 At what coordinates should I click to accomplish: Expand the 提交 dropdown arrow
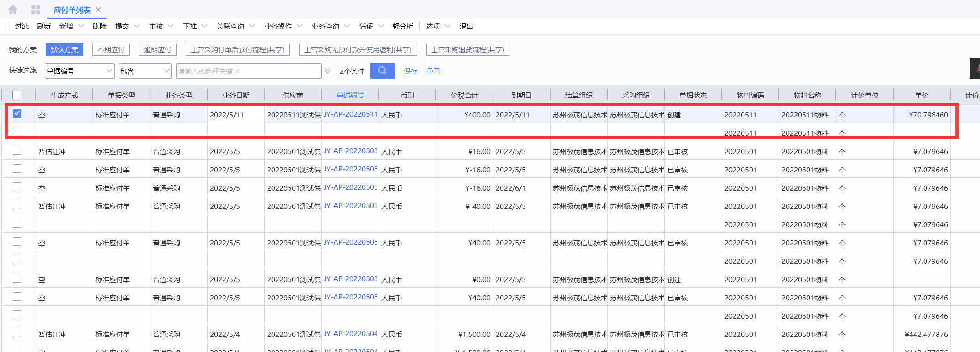coord(137,26)
